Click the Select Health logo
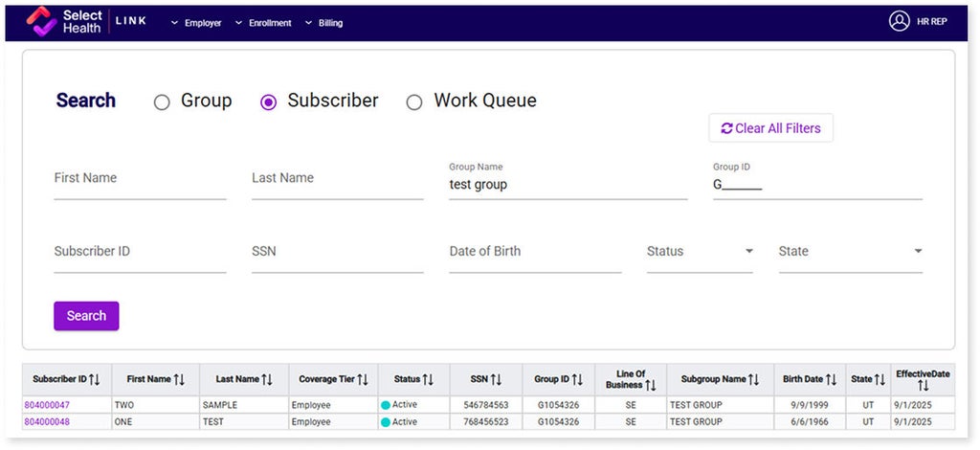Viewport: 980px width, 450px height. 64,22
